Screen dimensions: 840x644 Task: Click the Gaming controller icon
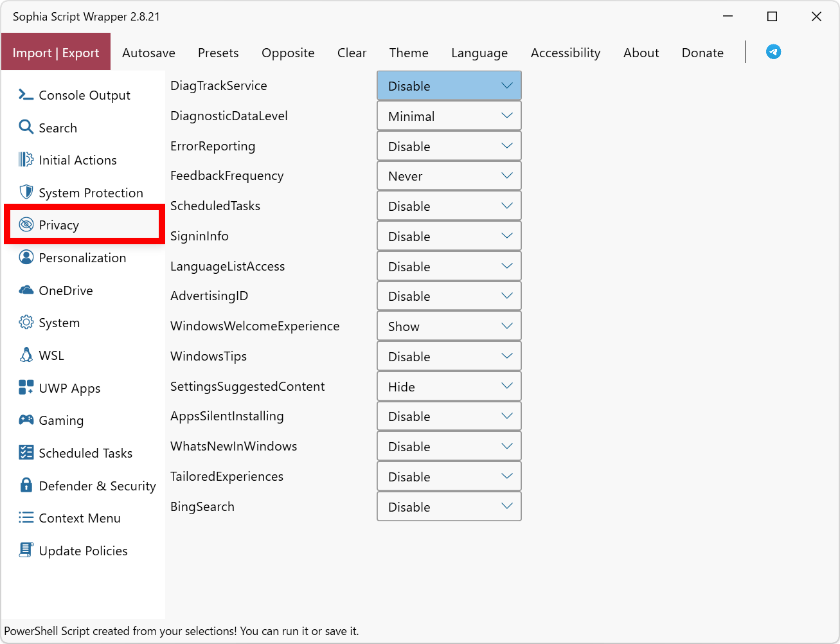point(26,420)
